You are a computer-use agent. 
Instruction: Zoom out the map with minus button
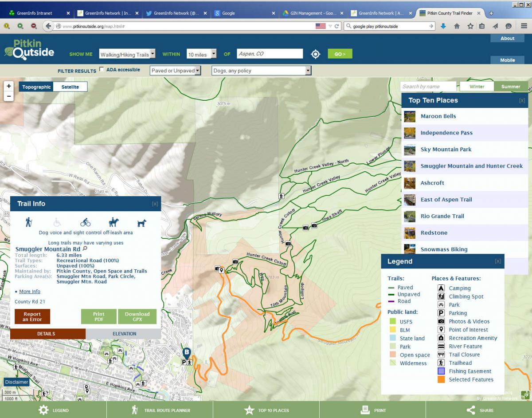(x=9, y=96)
